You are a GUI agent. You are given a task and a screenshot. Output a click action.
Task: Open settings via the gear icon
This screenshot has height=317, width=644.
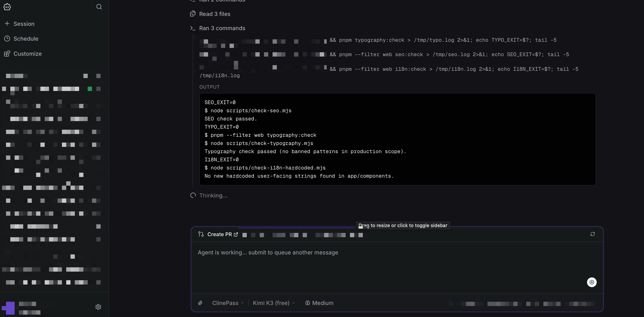coord(98,307)
